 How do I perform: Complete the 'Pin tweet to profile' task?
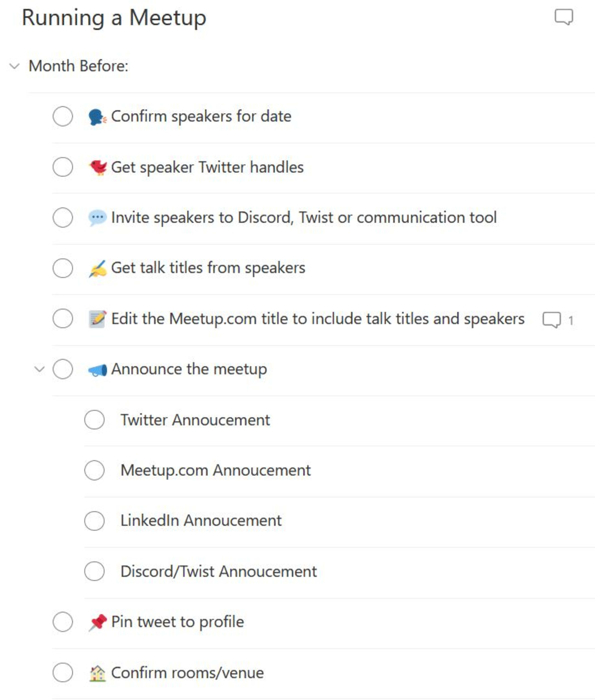pos(63,622)
